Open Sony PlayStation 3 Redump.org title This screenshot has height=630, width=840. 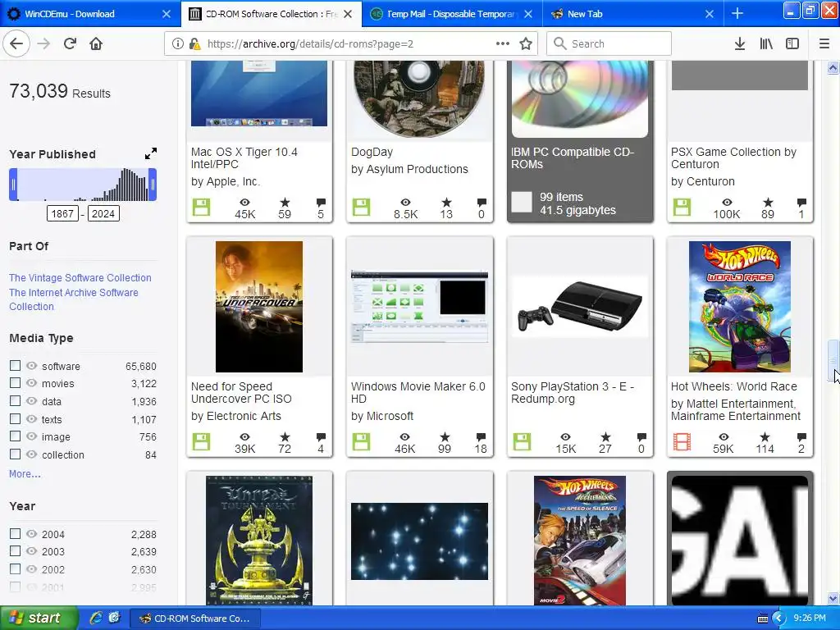click(x=573, y=392)
